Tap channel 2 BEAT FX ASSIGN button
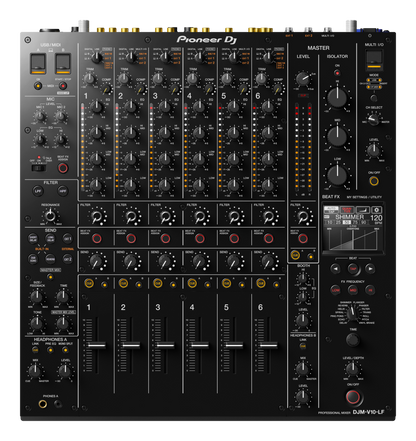The height and width of the screenshot is (441, 416). point(131,238)
